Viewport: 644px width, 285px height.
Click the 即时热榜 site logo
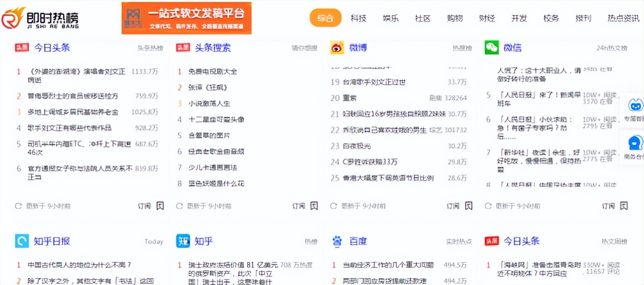40,18
